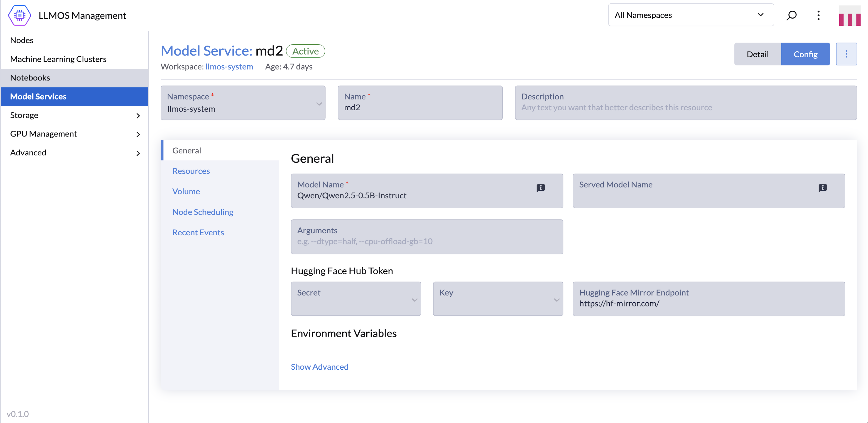Open the search magnifier icon
The image size is (868, 423).
(x=791, y=15)
